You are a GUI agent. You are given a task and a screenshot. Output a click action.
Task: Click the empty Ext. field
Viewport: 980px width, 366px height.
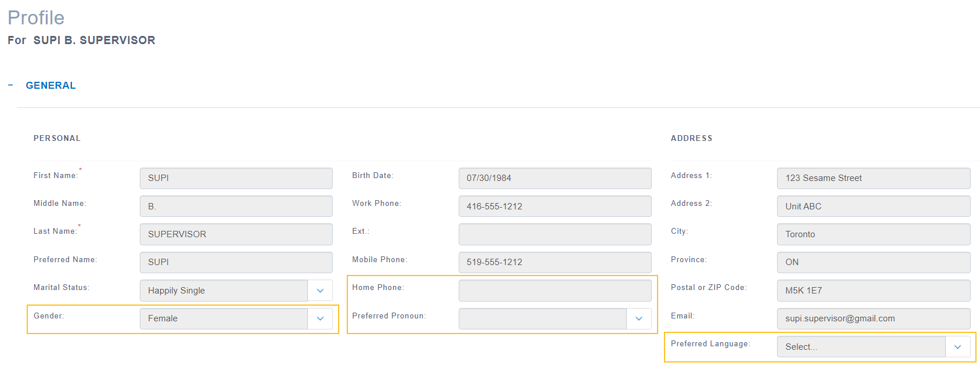[x=554, y=234]
